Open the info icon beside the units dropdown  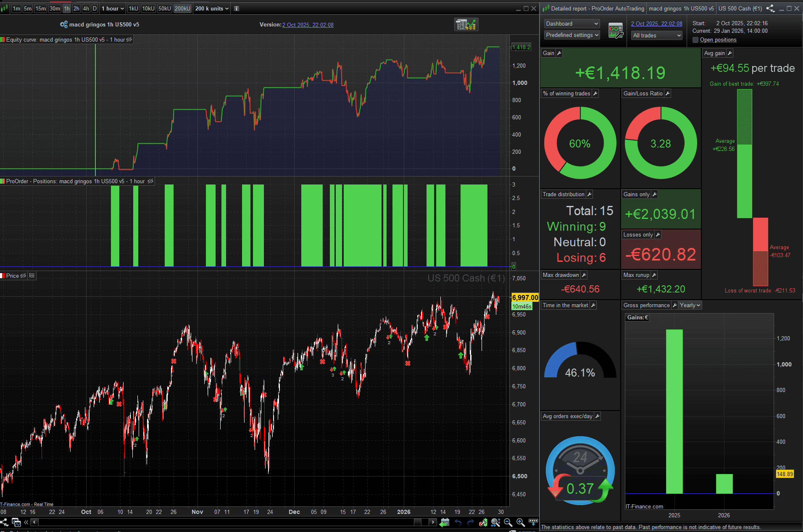pos(237,8)
